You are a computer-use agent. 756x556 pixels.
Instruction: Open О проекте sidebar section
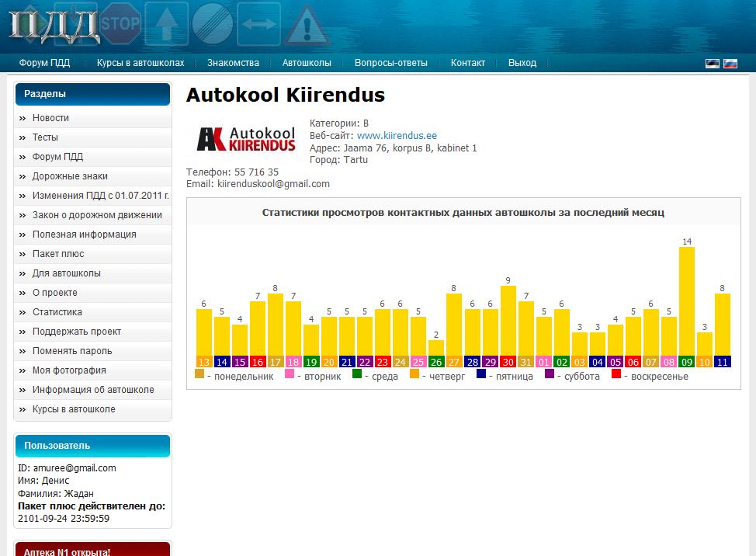pyautogui.click(x=92, y=293)
